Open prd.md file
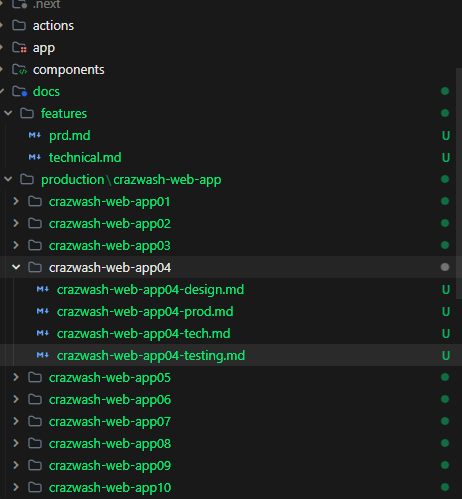Viewport: 462px width, 499px height. click(70, 136)
